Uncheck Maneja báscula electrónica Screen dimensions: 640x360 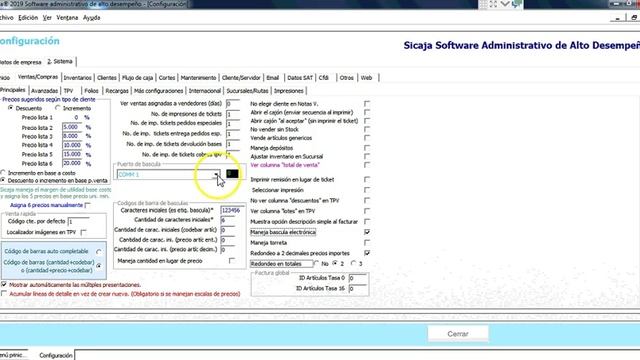(x=367, y=232)
